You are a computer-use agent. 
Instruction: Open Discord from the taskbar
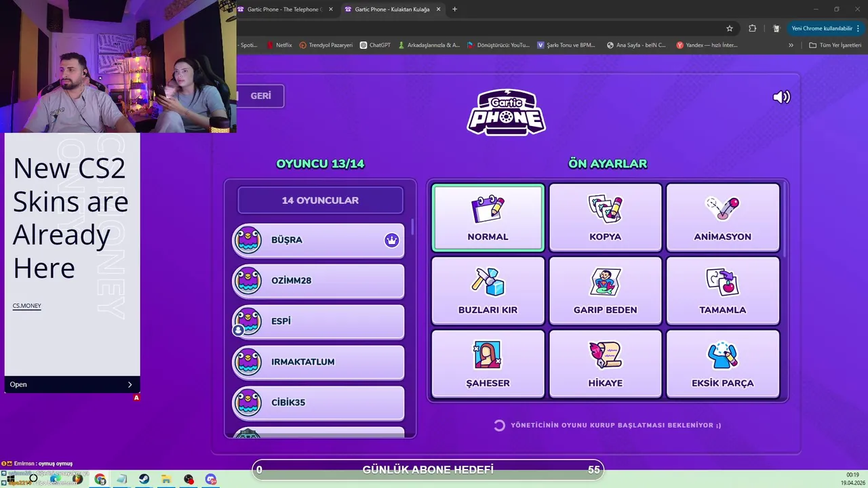click(211, 480)
